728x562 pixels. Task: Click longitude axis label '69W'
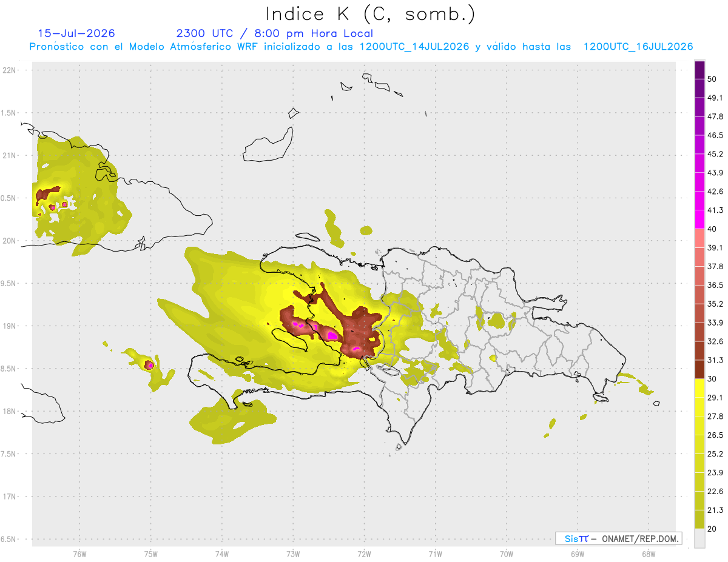(578, 554)
